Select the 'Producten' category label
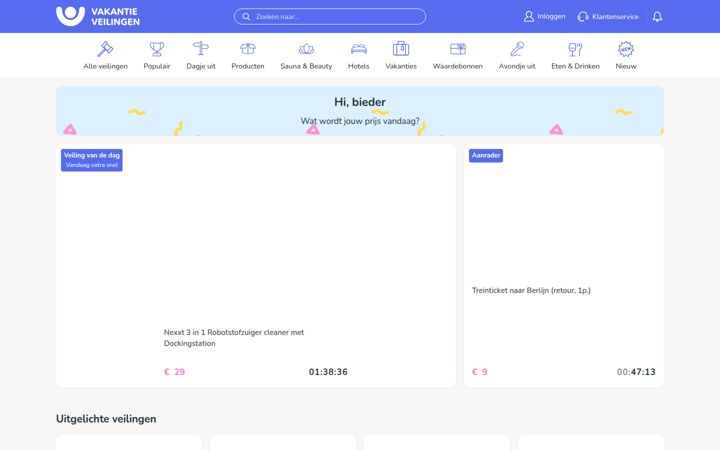This screenshot has width=720, height=450. 248,66
